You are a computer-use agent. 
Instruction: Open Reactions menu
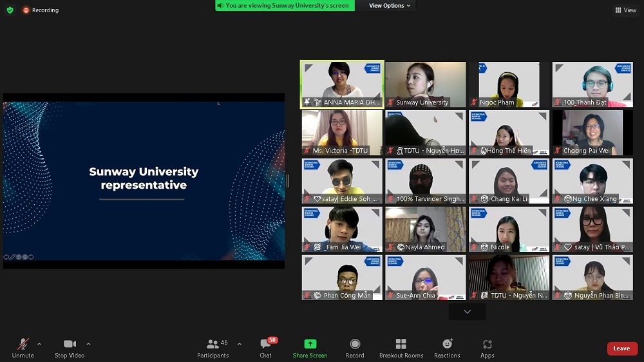pos(448,348)
